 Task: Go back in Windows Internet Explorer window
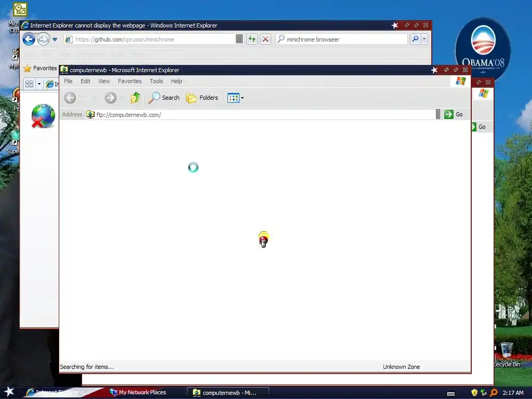[29, 39]
